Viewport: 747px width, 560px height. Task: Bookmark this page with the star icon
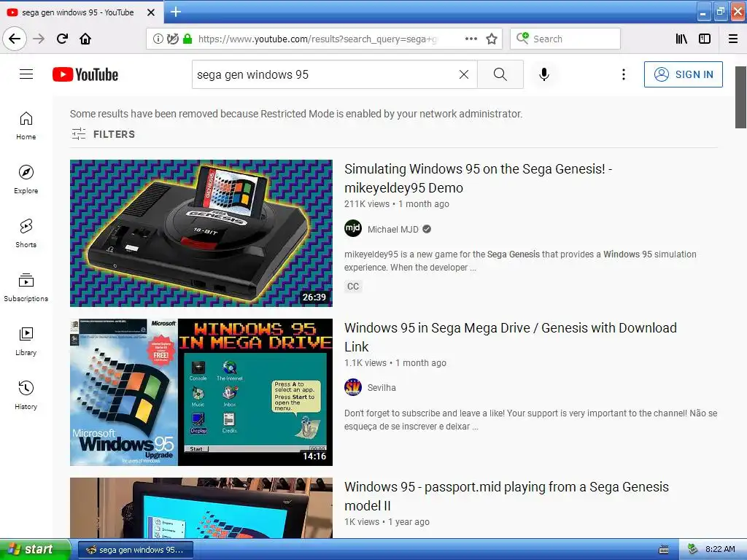[x=492, y=39]
